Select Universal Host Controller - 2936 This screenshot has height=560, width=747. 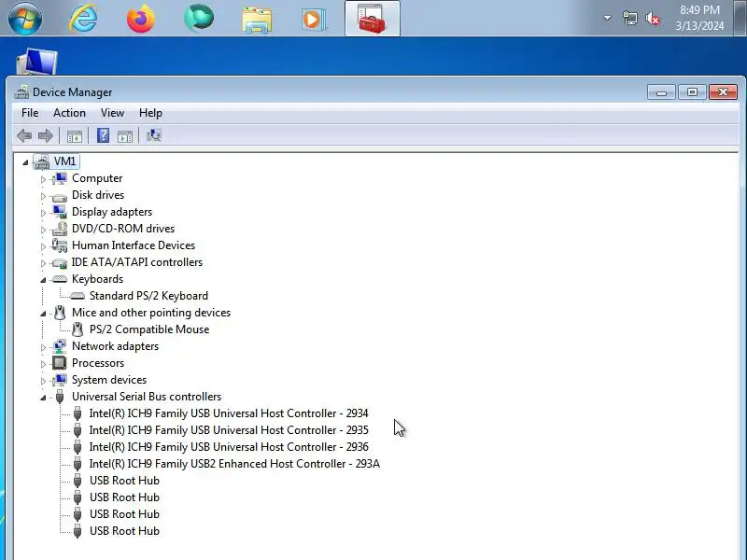coord(229,447)
